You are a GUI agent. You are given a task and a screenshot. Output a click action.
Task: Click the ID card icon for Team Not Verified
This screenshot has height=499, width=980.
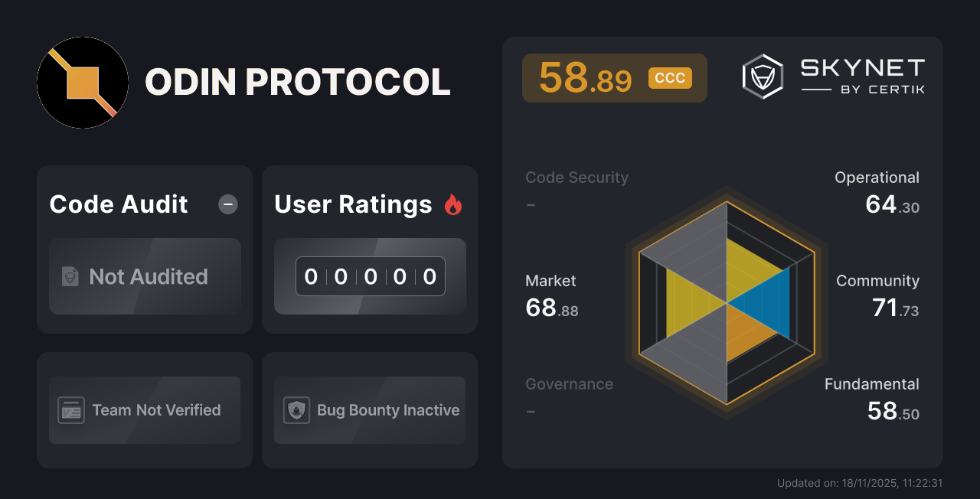[70, 410]
